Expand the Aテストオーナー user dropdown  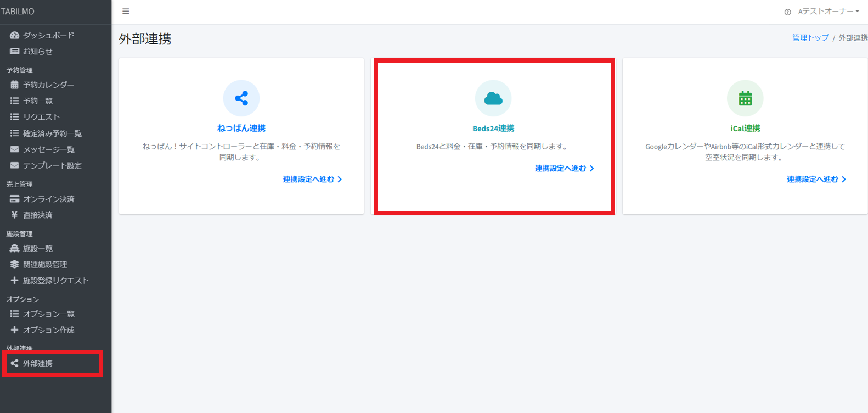point(828,12)
